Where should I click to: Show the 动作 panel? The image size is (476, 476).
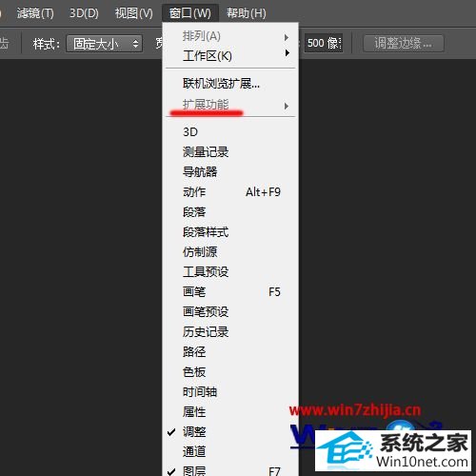pos(230,192)
